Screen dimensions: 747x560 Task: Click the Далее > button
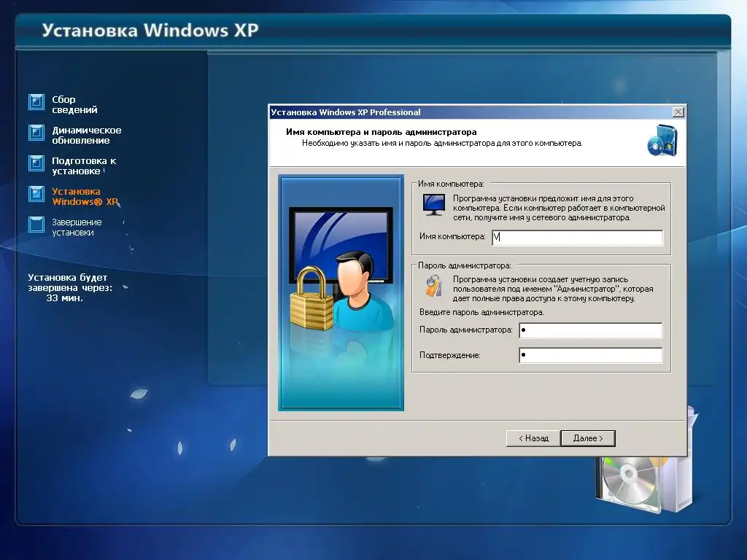point(588,438)
